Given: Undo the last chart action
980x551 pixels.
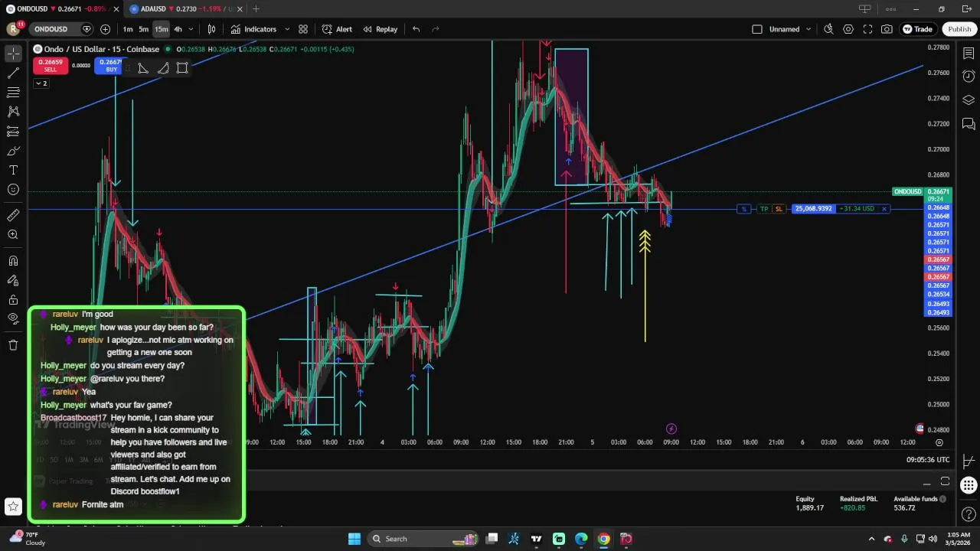Looking at the screenshot, I should pyautogui.click(x=416, y=29).
